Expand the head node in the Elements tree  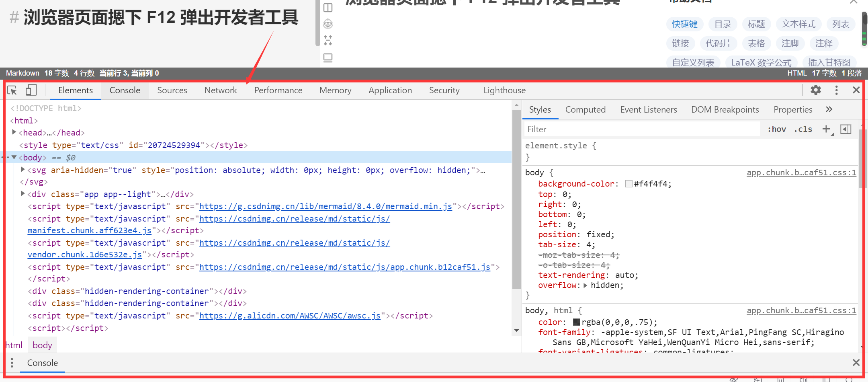(x=14, y=132)
